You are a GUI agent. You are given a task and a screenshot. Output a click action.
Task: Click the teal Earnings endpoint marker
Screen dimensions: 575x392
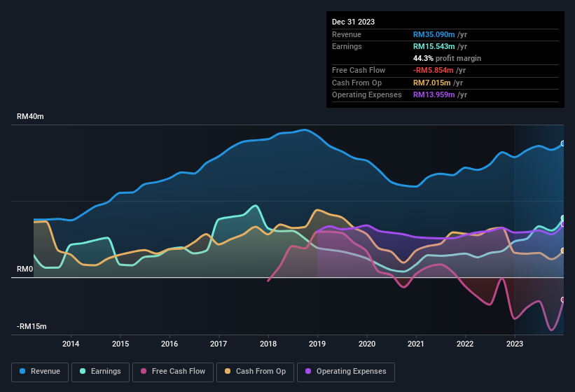563,218
